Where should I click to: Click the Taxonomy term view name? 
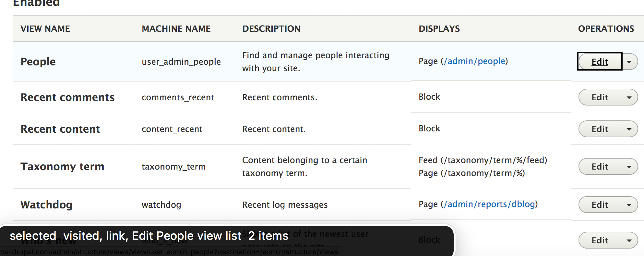tap(62, 166)
